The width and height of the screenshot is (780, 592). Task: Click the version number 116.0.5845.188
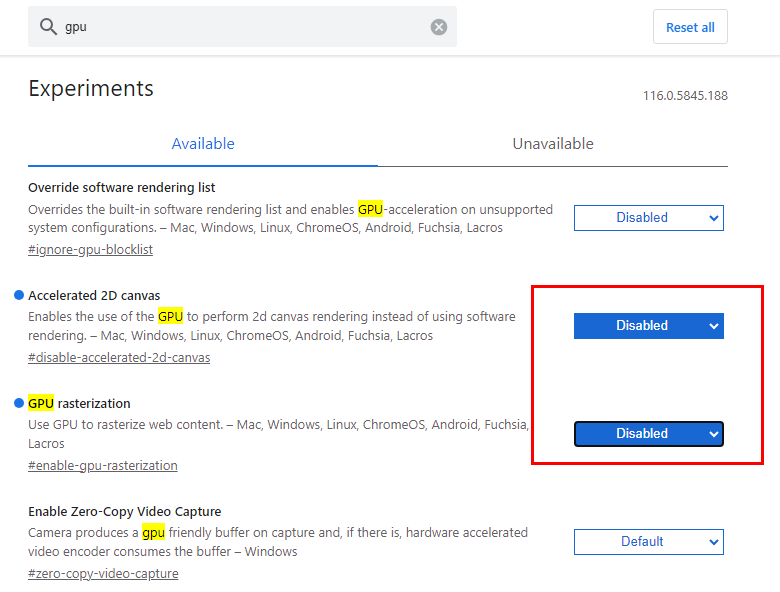[685, 96]
